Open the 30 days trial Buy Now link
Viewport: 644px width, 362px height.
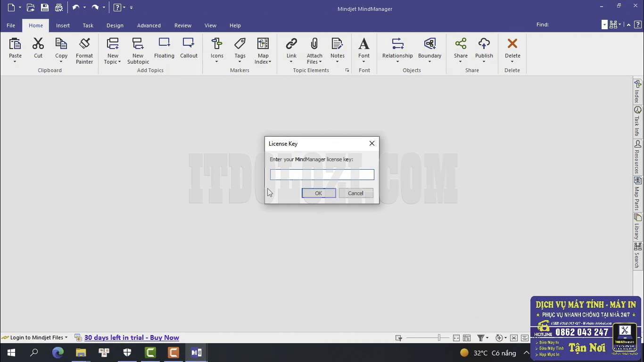coord(132,337)
